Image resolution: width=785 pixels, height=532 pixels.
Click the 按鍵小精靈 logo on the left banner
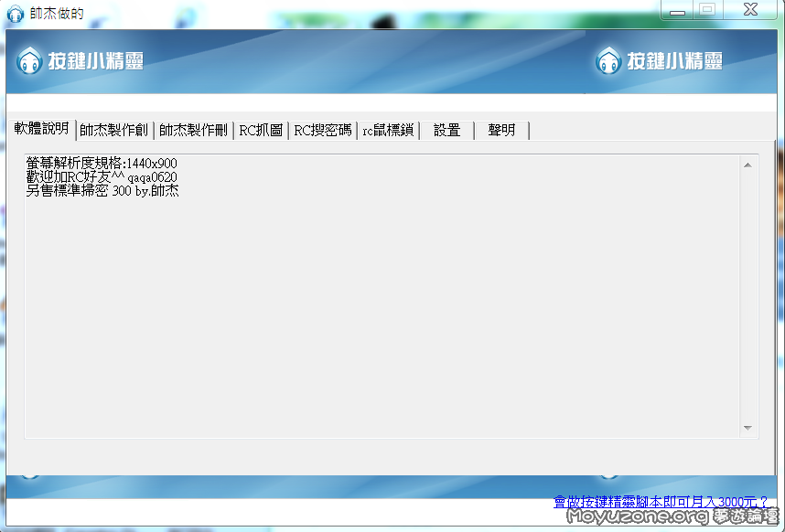[x=80, y=62]
